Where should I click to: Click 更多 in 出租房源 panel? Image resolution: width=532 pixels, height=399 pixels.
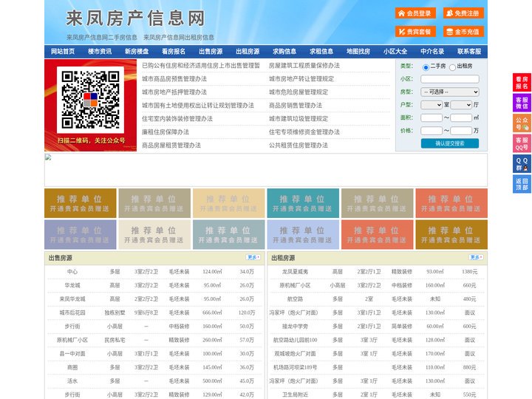pos(476,258)
